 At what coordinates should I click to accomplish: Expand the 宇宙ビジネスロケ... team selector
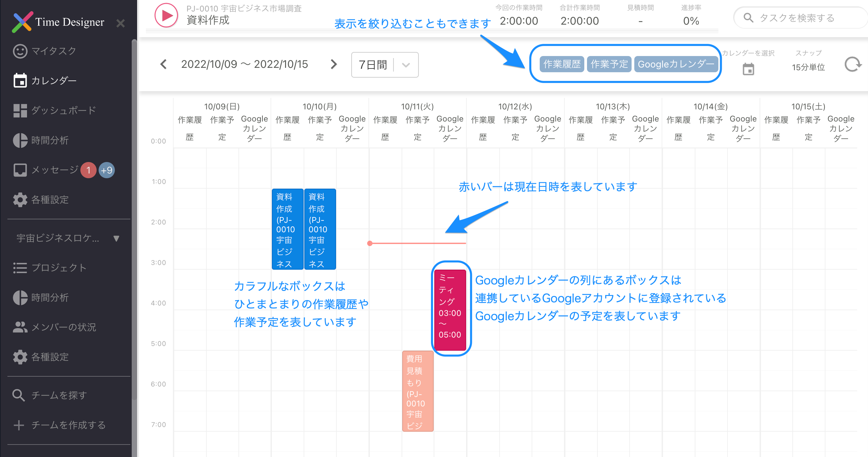pyautogui.click(x=68, y=238)
